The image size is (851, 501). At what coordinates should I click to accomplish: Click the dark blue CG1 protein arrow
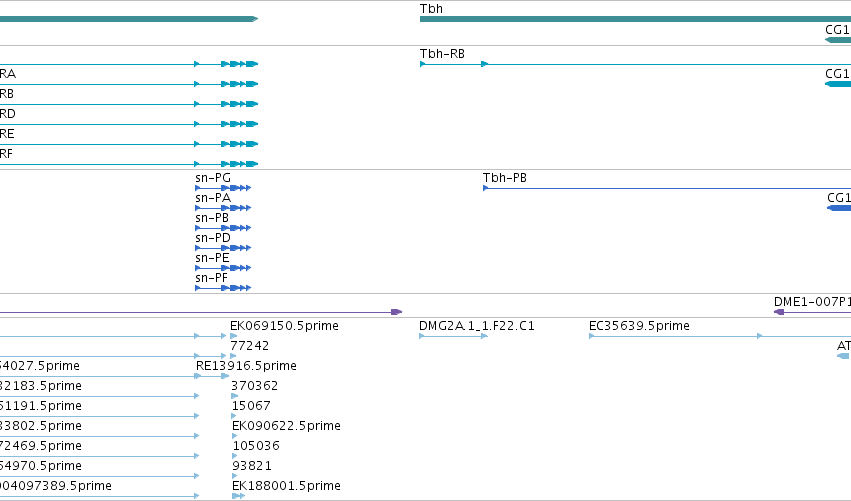coord(839,208)
